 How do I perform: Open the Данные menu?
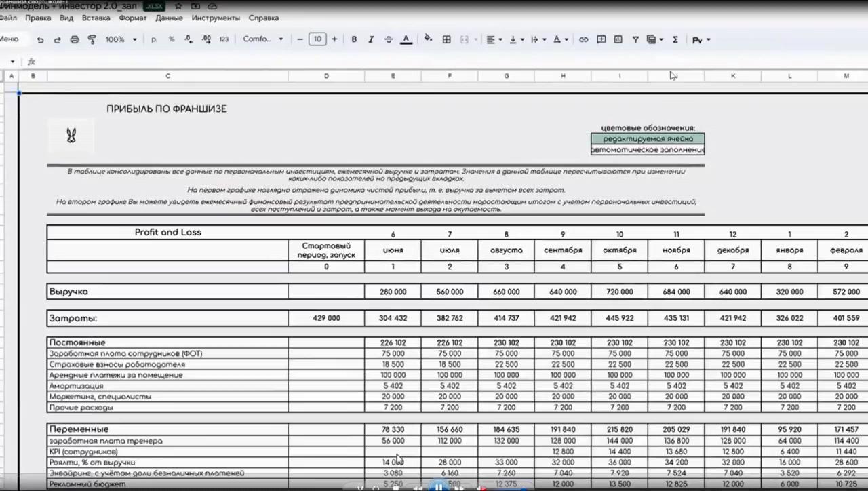[x=169, y=18]
